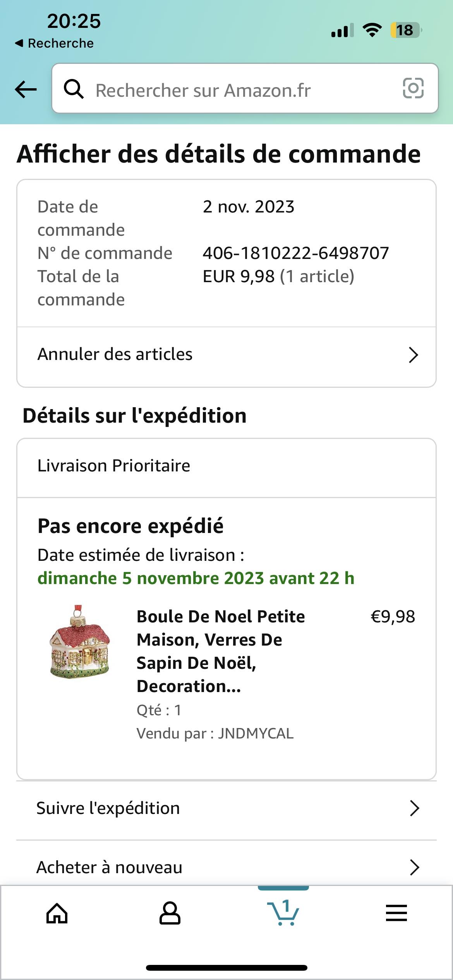453x980 pixels.
Task: Tap the cellular signal strength icon
Action: click(x=342, y=30)
